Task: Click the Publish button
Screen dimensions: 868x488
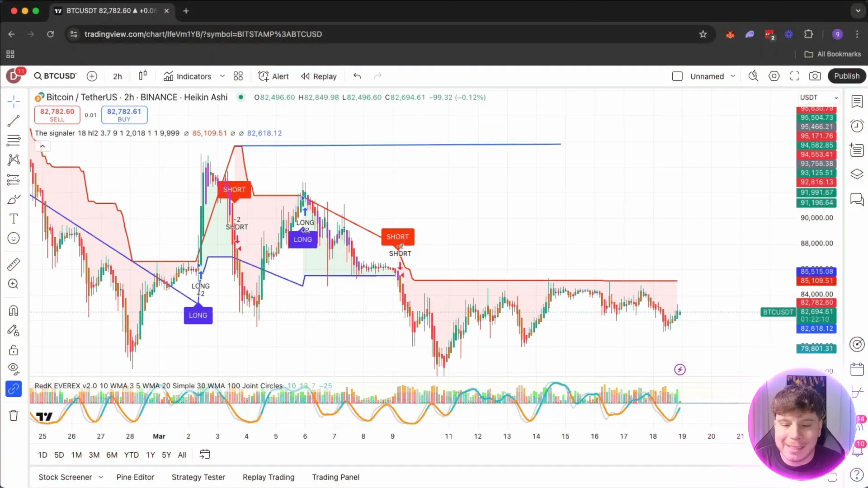Action: click(x=847, y=76)
